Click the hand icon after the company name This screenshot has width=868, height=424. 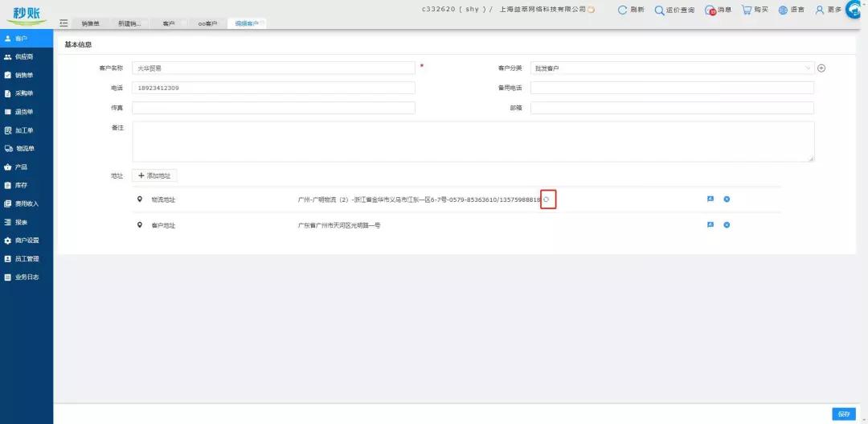(x=592, y=10)
